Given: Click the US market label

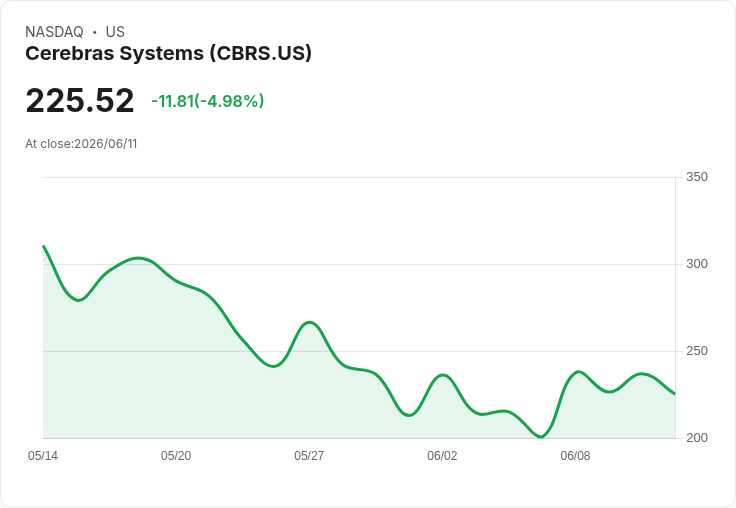Looking at the screenshot, I should tap(115, 31).
